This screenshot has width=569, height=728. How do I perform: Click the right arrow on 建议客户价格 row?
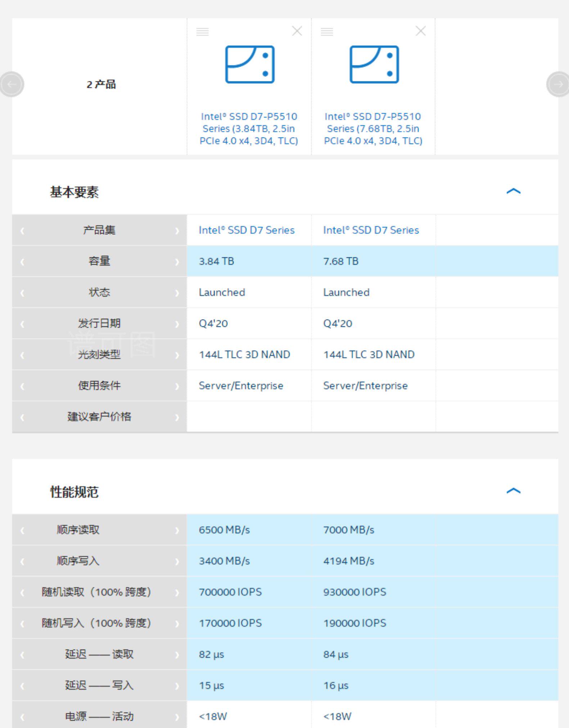(177, 417)
